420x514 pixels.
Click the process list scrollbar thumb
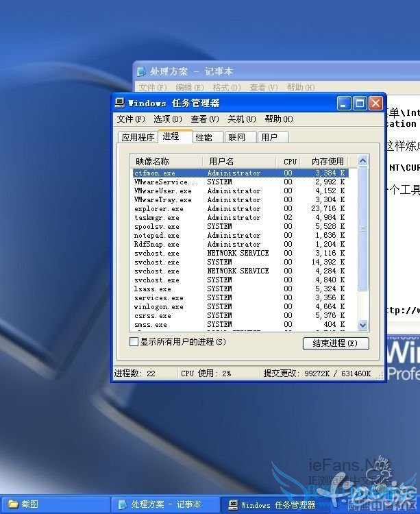(x=362, y=229)
